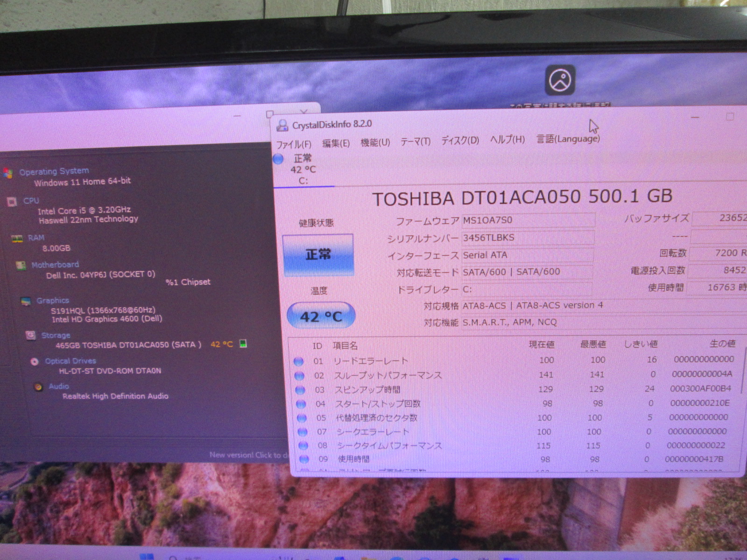Open the 言語(Language) menu
The image size is (747, 560).
pos(568,139)
